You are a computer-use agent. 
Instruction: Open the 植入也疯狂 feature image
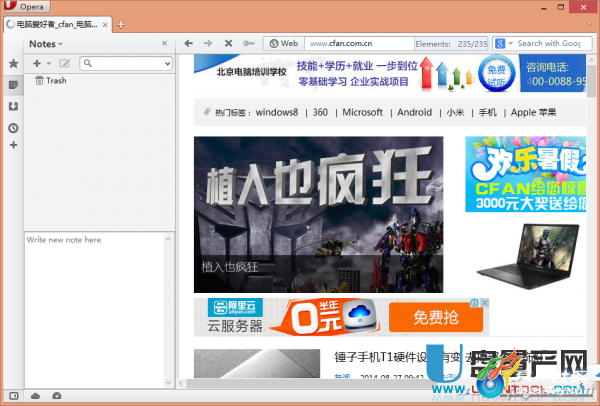coord(318,214)
